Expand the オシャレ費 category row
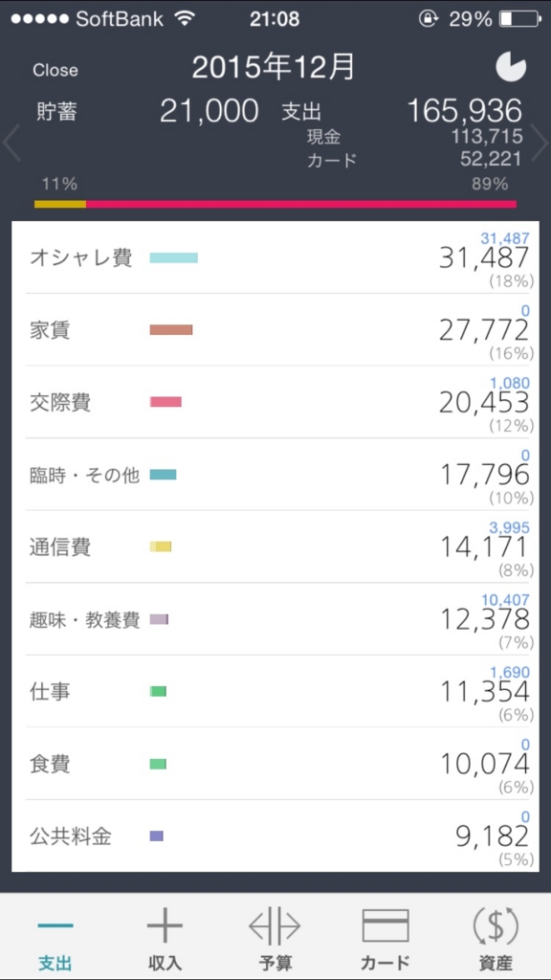Screen dimensions: 551x980 point(275,258)
